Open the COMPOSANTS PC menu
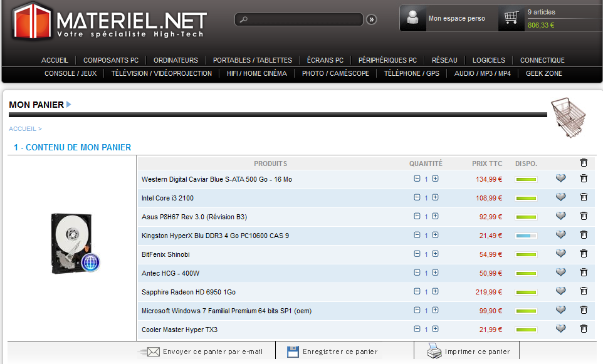603x364 pixels. [x=111, y=60]
